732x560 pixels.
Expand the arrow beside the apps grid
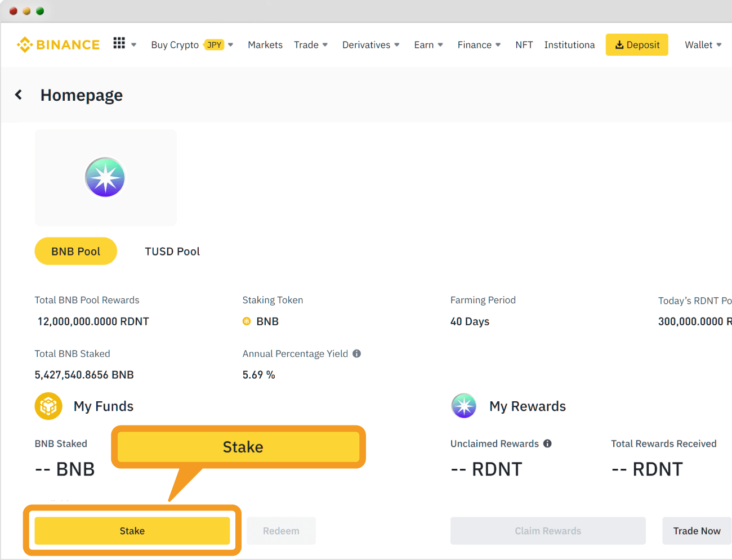[134, 45]
